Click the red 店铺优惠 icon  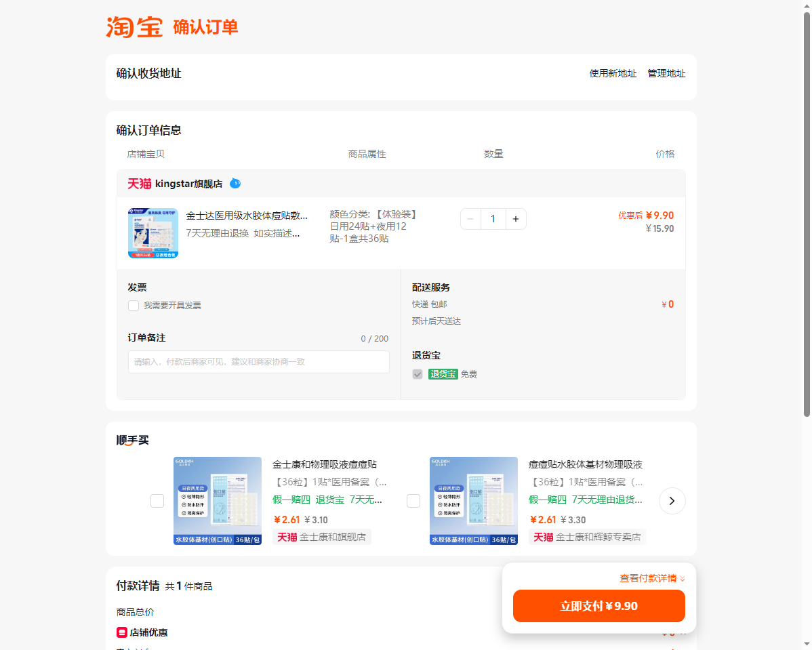122,632
